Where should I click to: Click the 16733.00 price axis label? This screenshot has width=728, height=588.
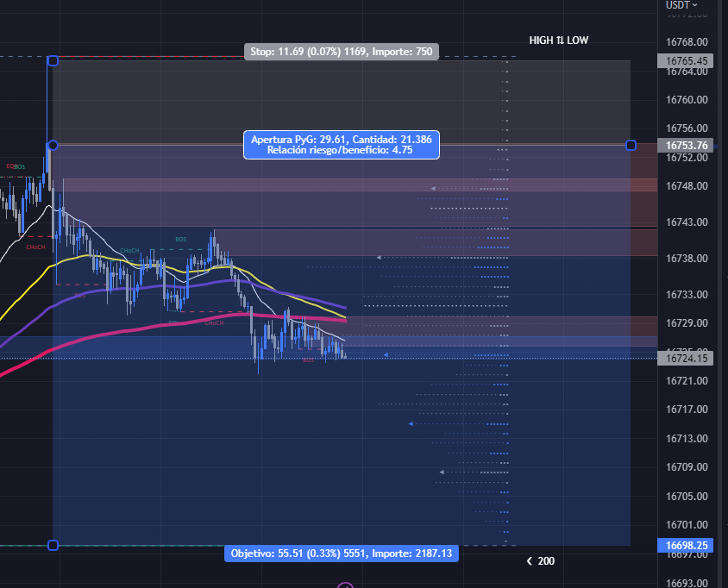click(x=687, y=295)
